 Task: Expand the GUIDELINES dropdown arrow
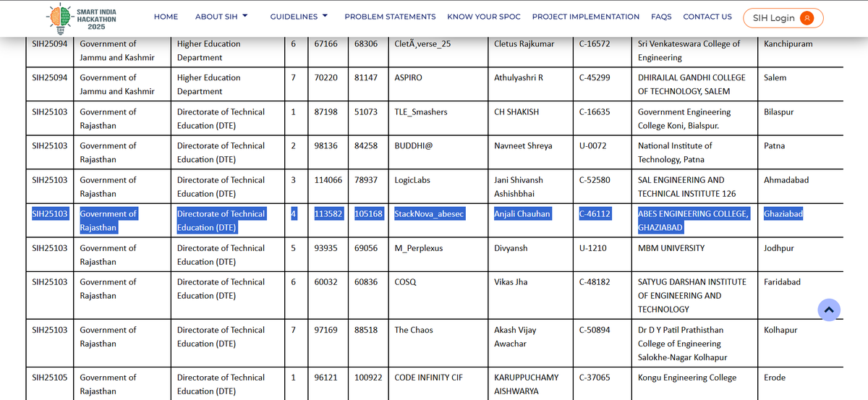tap(325, 16)
